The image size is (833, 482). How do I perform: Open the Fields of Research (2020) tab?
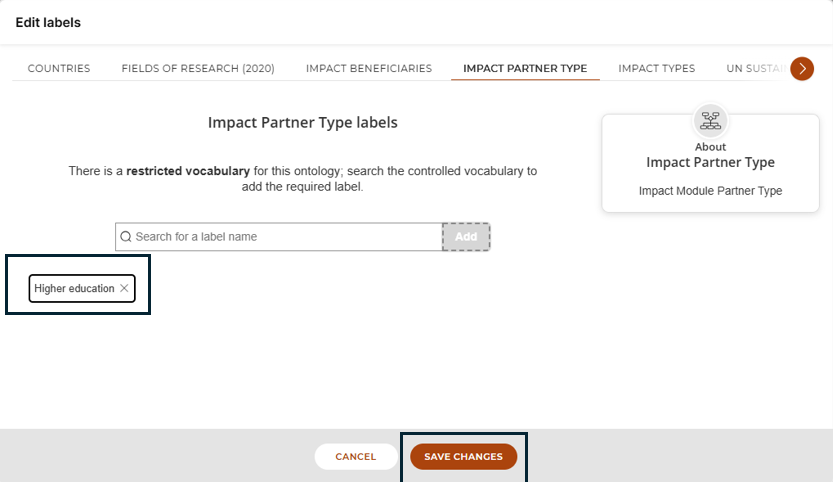click(198, 69)
